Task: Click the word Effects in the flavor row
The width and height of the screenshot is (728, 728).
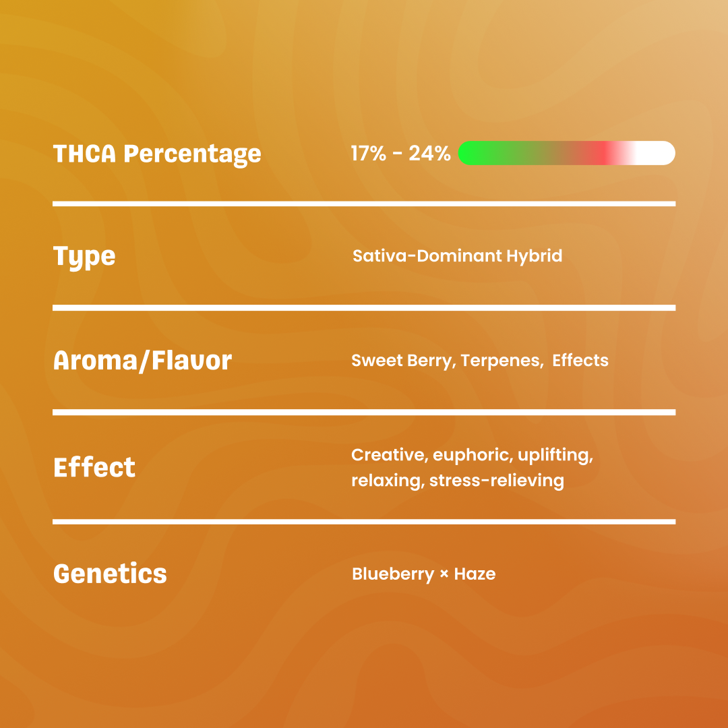Action: (580, 360)
